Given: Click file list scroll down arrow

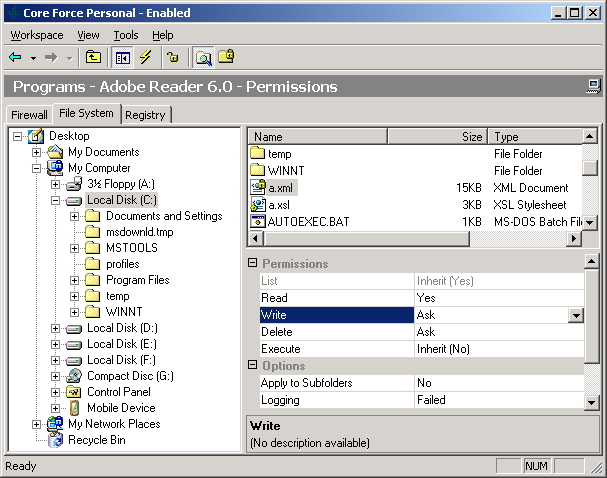Looking at the screenshot, I should [590, 223].
